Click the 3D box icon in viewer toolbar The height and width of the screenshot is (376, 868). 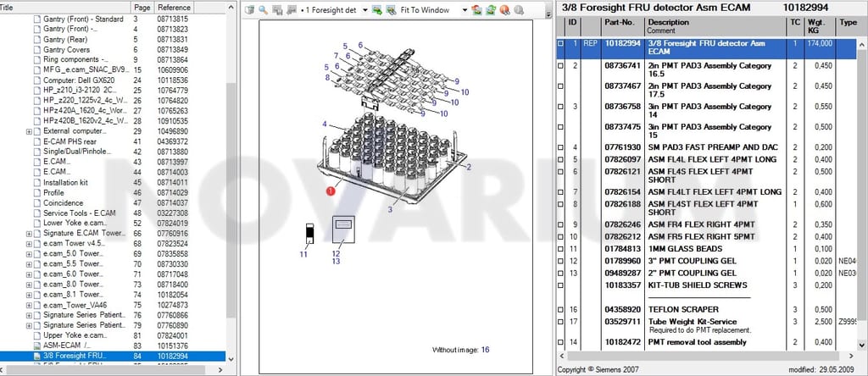point(250,10)
